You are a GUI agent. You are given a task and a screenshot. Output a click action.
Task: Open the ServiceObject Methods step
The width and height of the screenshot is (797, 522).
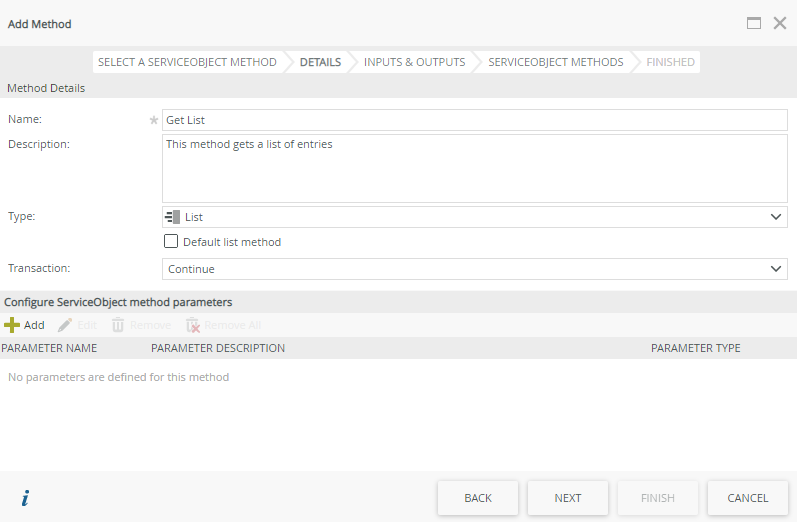pos(555,62)
